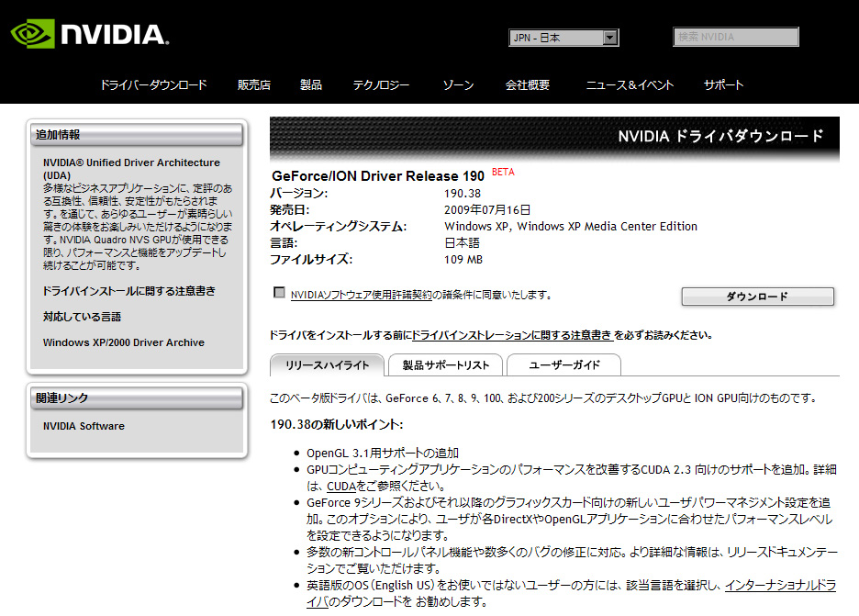
Task: Click the red BETA label
Action: (503, 172)
